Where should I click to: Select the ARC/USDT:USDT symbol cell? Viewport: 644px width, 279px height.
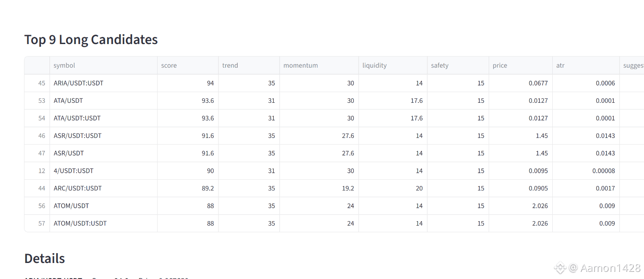tap(77, 188)
